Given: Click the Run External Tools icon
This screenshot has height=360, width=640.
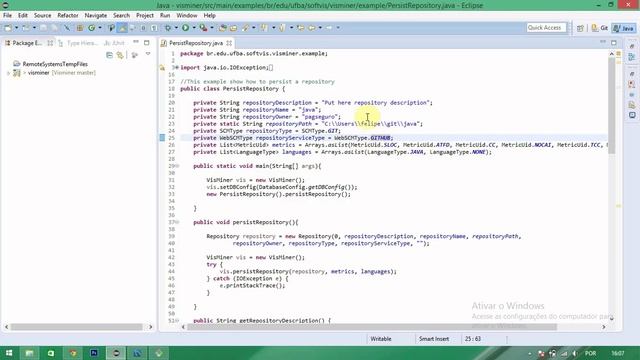Looking at the screenshot, I should 203,28.
